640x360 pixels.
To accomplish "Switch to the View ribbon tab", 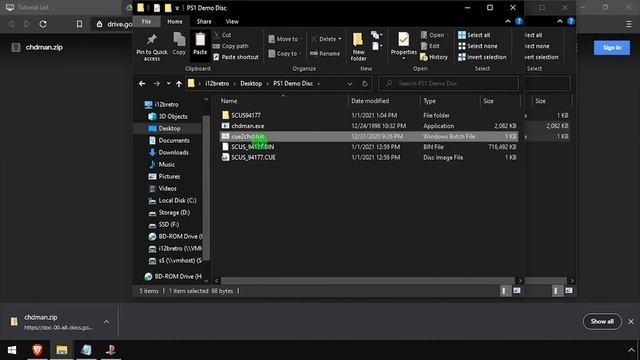I will [x=232, y=22].
